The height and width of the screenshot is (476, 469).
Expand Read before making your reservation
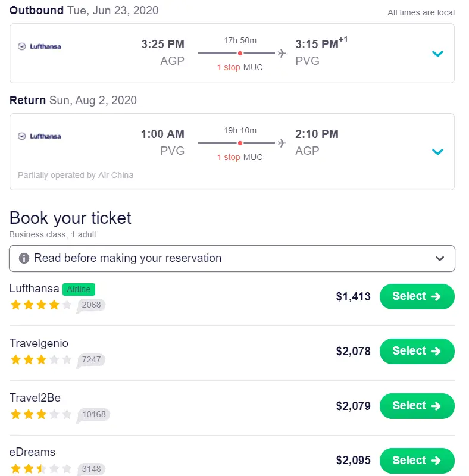click(x=440, y=259)
